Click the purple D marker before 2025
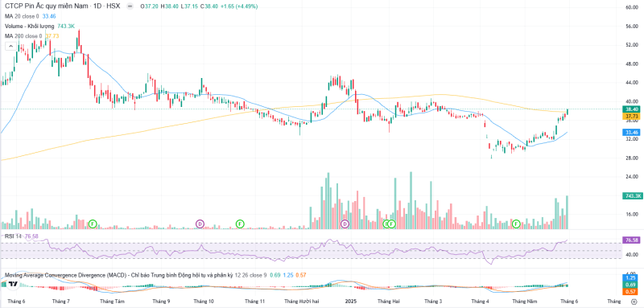The width and height of the screenshot is (644, 308). click(x=345, y=224)
